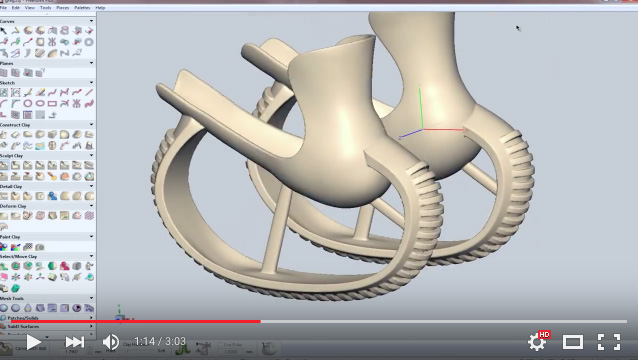Choose the circle shape in Sketch palette
This screenshot has height=360, width=638.
(28, 103)
